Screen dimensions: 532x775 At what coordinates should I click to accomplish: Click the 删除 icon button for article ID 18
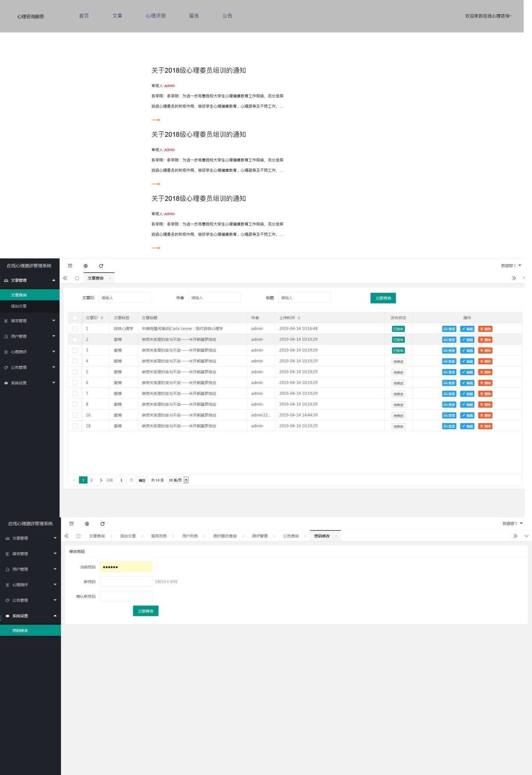click(x=485, y=426)
